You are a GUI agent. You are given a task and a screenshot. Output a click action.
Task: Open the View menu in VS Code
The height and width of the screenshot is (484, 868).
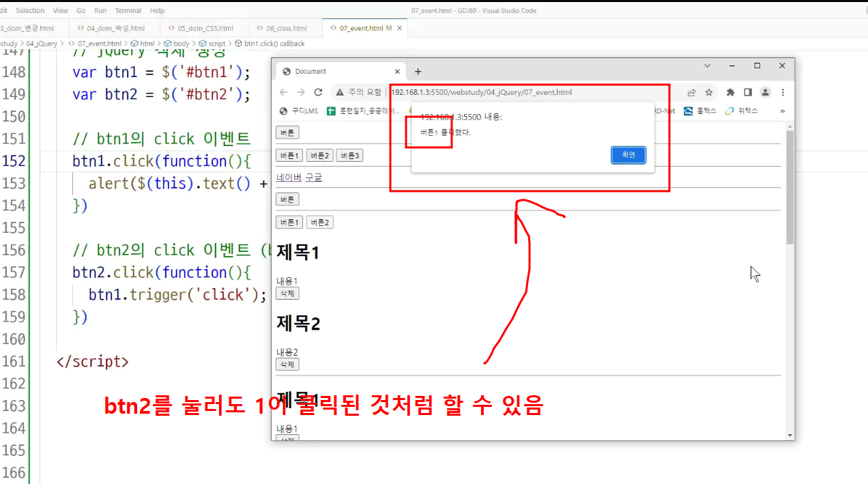pos(60,10)
